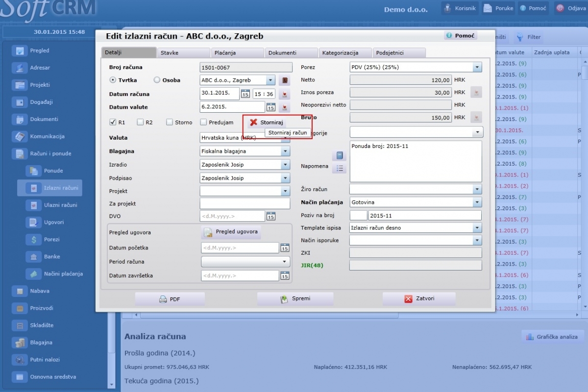Open calendar picker for DVO field
Image resolution: width=588 pixels, height=392 pixels.
[x=270, y=216]
